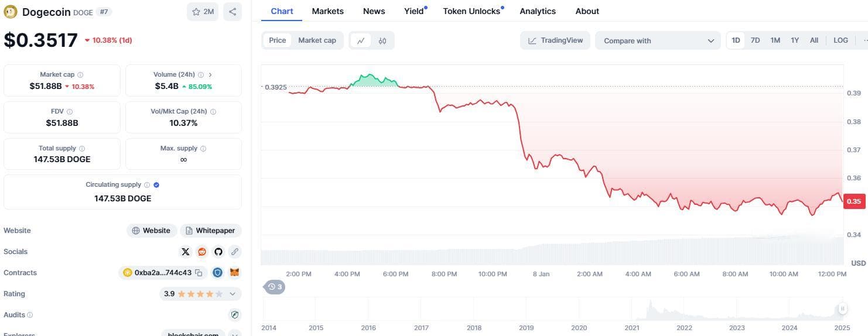This screenshot has height=336, width=868.
Task: Click the 0.3925 opening price label
Action: tap(276, 87)
